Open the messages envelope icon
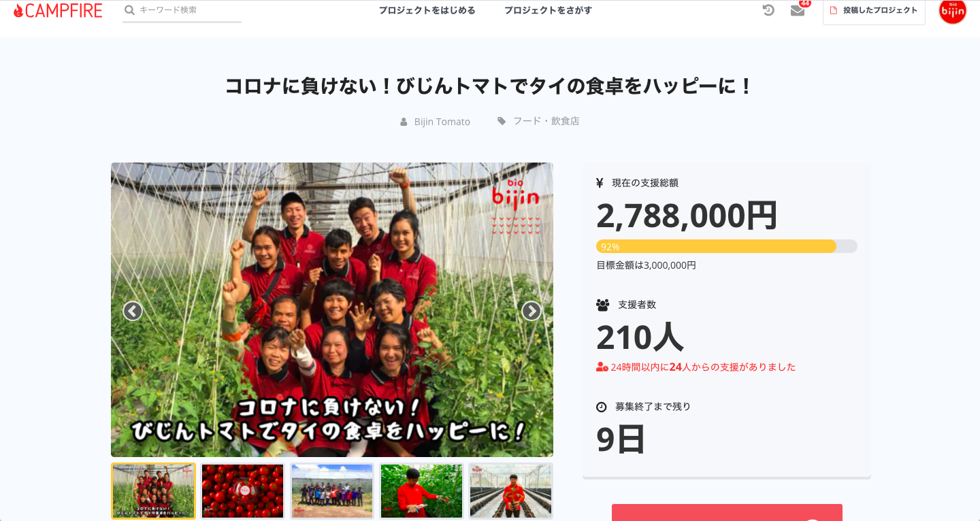The image size is (980, 521). coord(798,10)
